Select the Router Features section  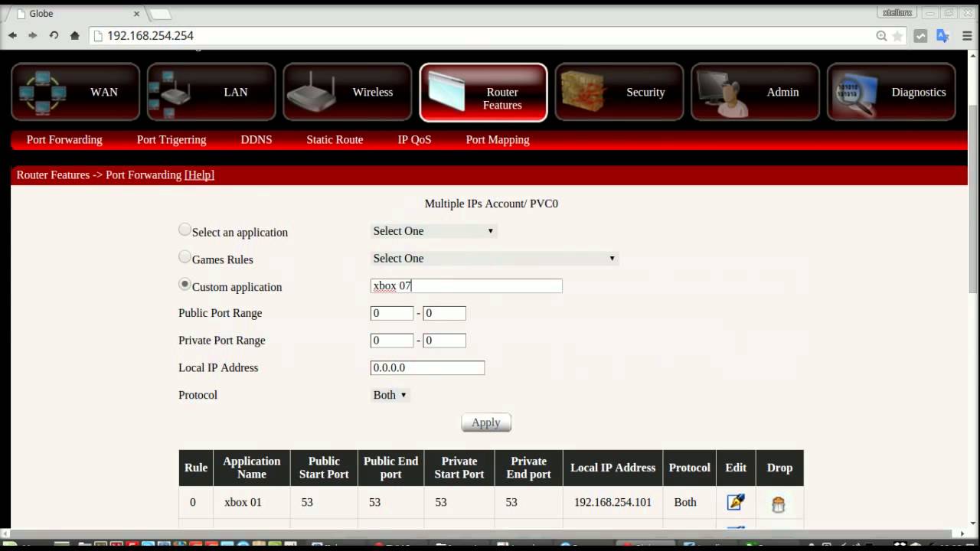pyautogui.click(x=484, y=92)
